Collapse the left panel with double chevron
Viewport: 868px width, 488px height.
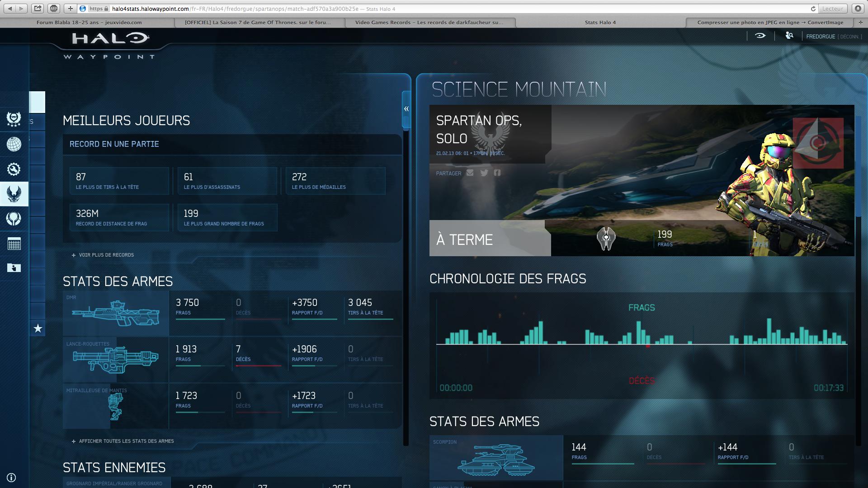coord(406,109)
